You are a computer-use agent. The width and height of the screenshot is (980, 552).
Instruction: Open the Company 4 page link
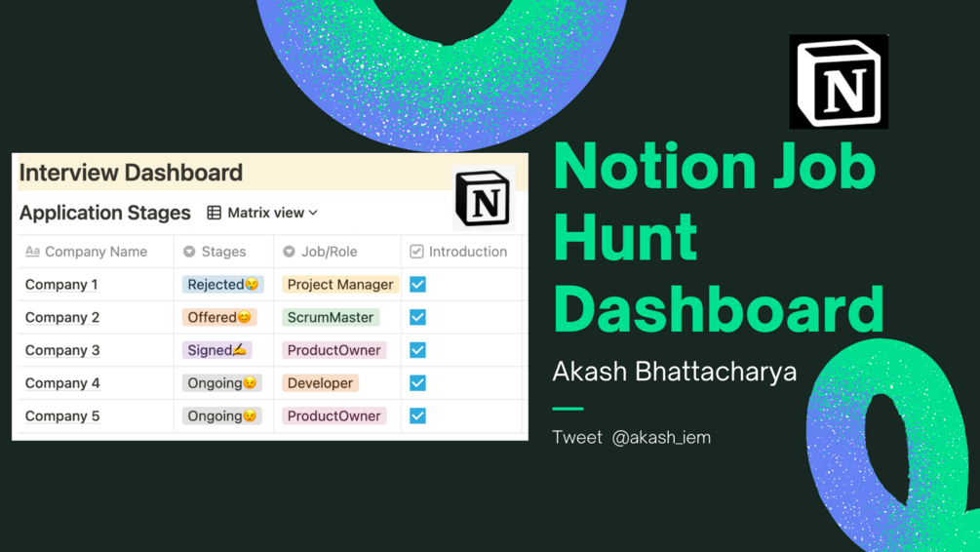tap(61, 383)
